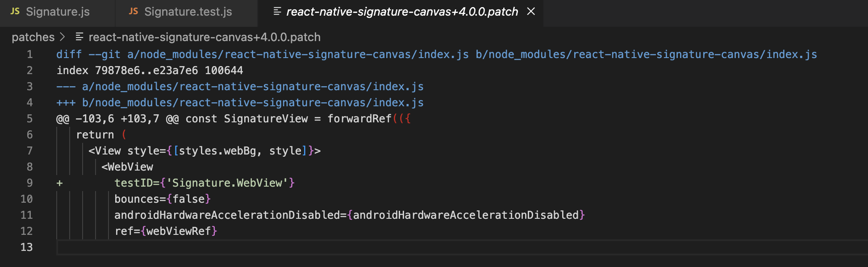Click 'androidHardwareAccelerationDisabled=' attribute name
Screen dimensions: 868x267
coord(230,215)
